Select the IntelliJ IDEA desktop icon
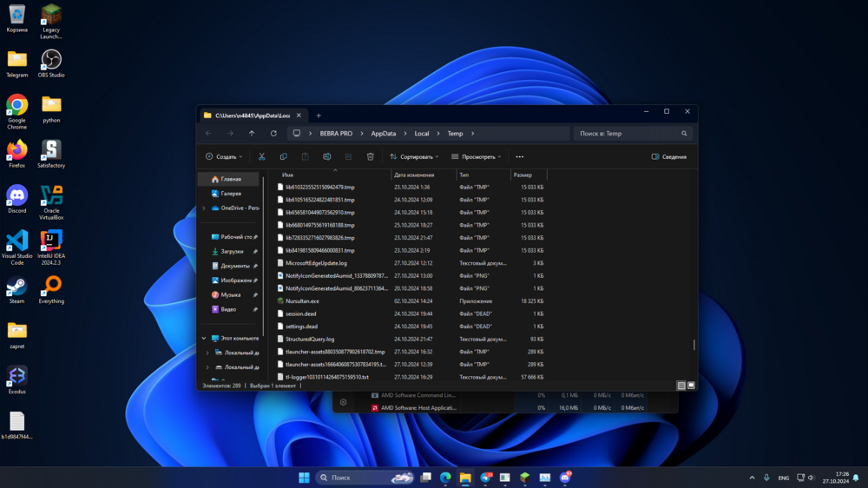This screenshot has height=488, width=868. pos(51,248)
